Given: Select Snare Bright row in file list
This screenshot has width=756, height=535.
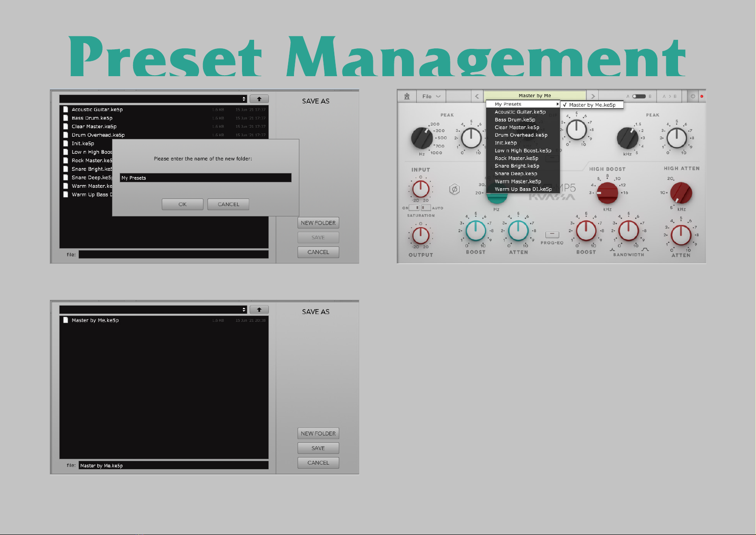Looking at the screenshot, I should [x=86, y=169].
